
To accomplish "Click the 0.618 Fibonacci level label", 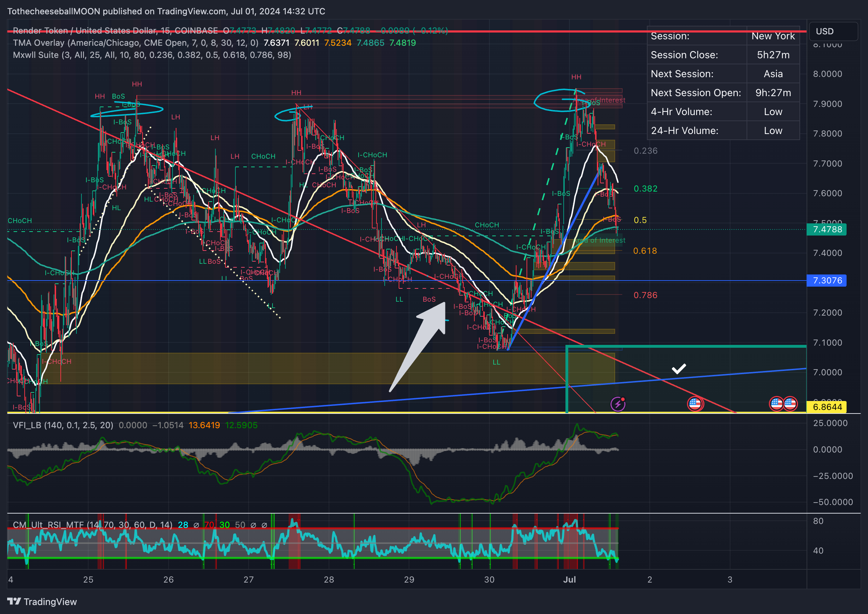I will [645, 251].
